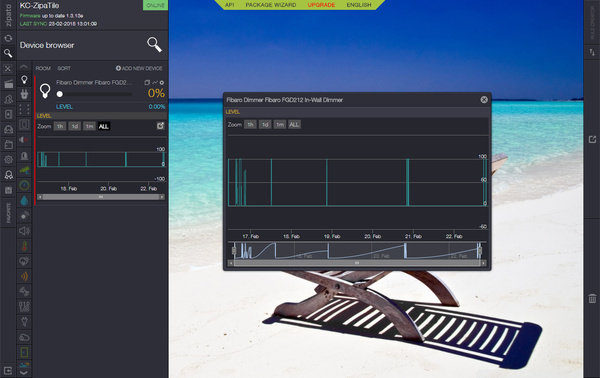Open the settings gear in sidebar

(8, 160)
